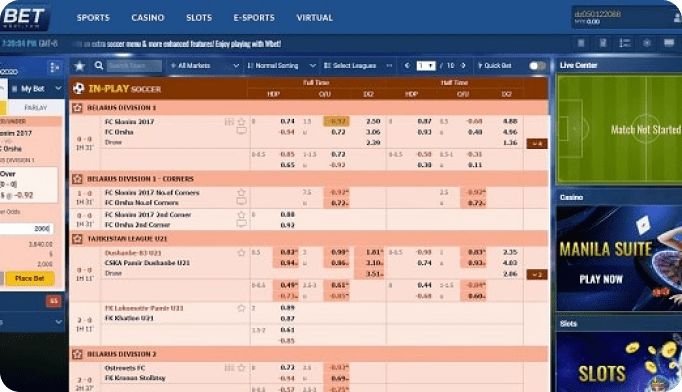The image size is (682, 392).
Task: Open Manila Suite Play Now banner
Action: pos(619,258)
